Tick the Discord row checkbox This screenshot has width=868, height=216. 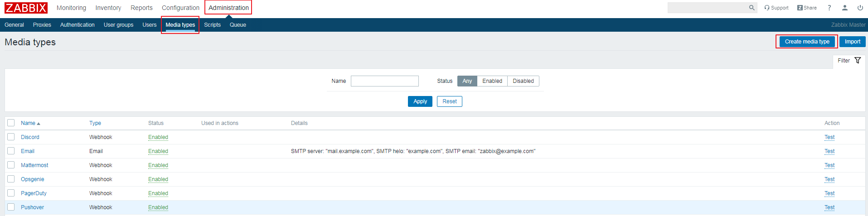point(11,137)
